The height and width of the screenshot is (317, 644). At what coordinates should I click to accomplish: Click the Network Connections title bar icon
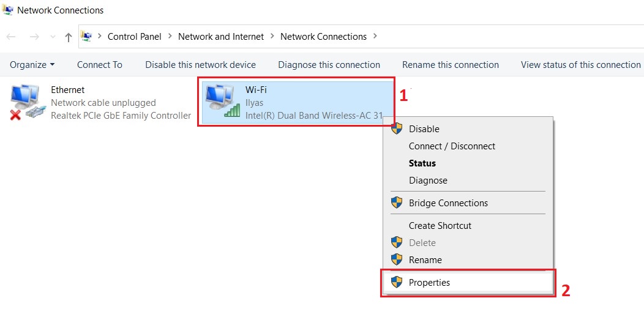(8, 10)
